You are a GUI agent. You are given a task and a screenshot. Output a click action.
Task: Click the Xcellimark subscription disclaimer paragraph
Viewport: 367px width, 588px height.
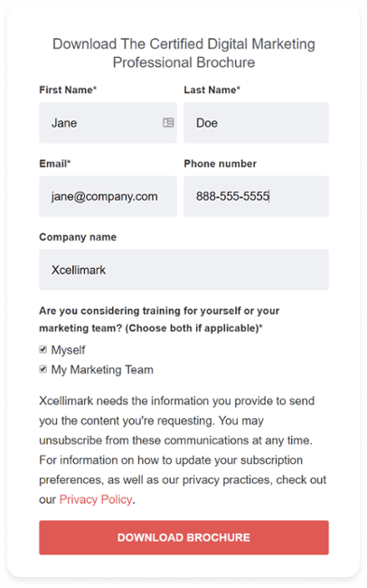[x=183, y=450]
